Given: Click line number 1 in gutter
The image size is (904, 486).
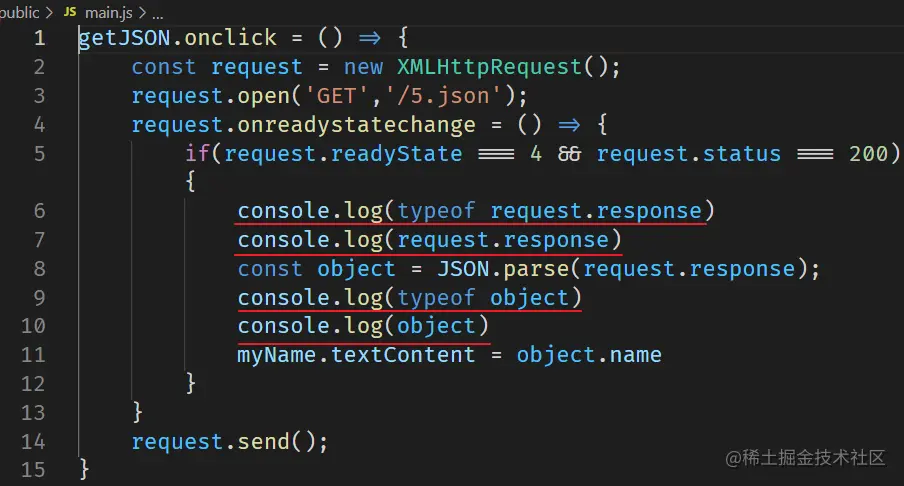Looking at the screenshot, I should coord(39,38).
